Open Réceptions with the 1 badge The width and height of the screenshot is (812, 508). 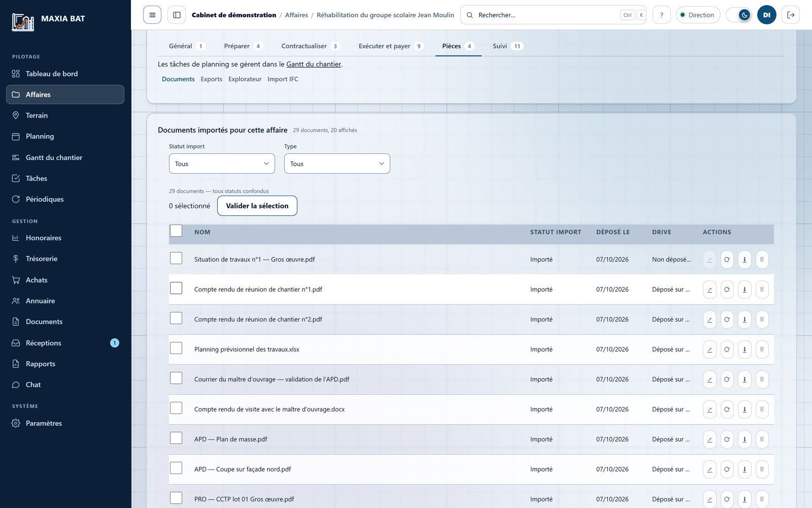click(x=65, y=343)
